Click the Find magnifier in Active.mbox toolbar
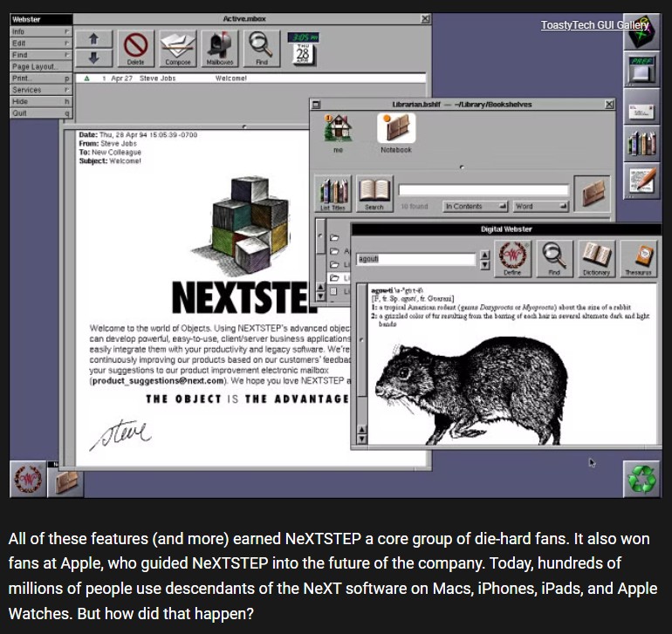The image size is (672, 634). pos(262,49)
